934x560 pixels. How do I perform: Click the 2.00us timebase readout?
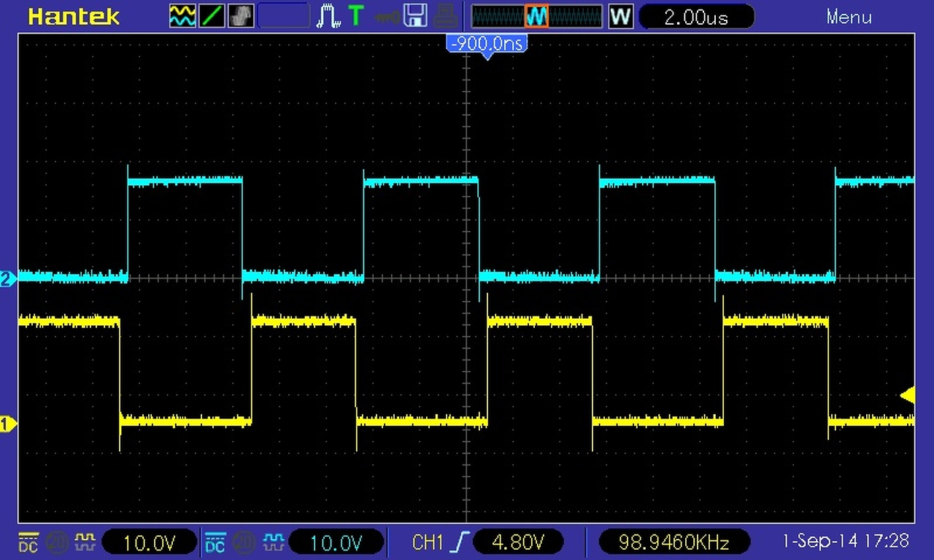click(x=696, y=17)
